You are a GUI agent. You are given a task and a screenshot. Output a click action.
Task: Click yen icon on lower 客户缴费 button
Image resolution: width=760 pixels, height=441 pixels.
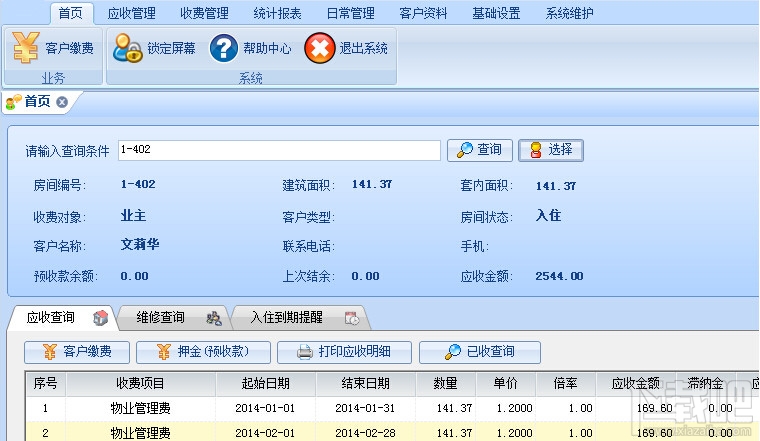click(49, 352)
